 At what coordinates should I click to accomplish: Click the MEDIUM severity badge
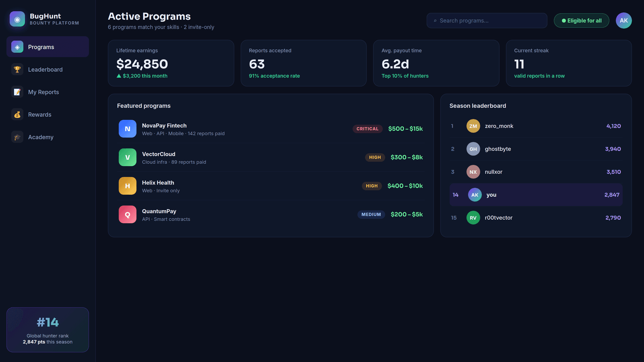pyautogui.click(x=371, y=214)
